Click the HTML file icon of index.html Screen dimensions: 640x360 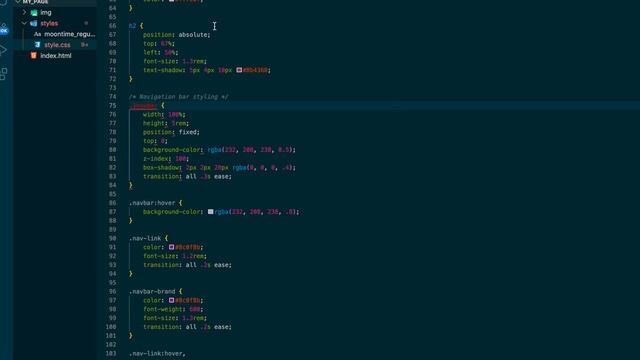click(33, 56)
